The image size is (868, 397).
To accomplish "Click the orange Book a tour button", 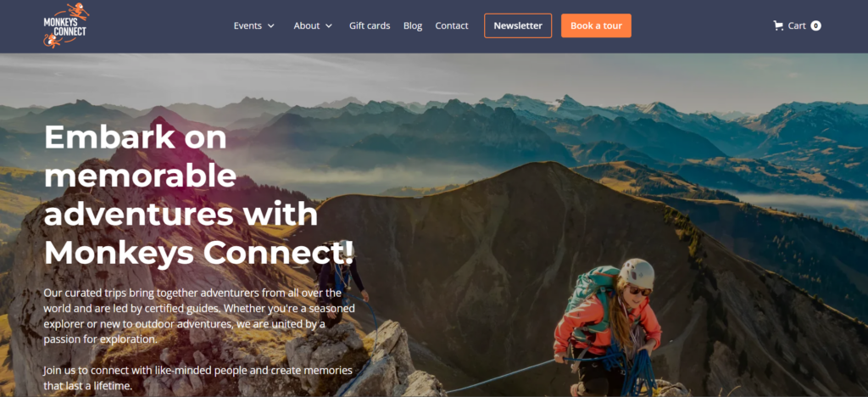I will (596, 25).
